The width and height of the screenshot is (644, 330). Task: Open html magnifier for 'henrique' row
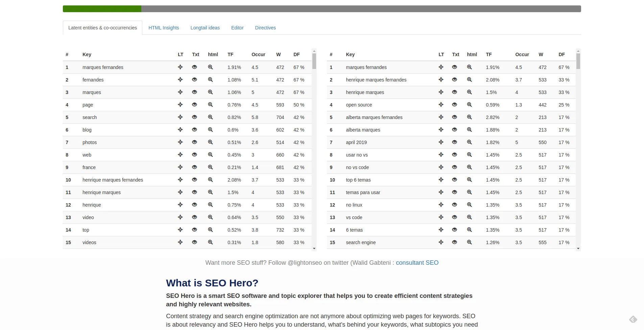click(210, 205)
